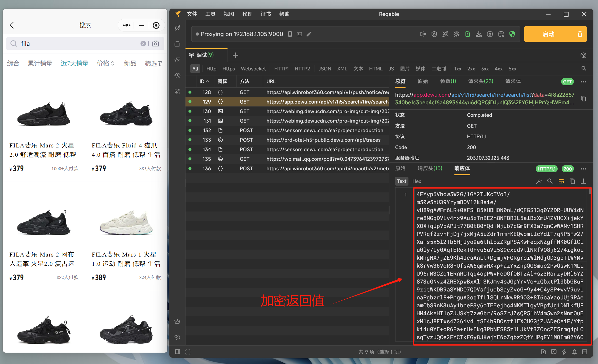Switch to the 请求头(23) tab
Screen dimensions: 598x364
click(480, 81)
